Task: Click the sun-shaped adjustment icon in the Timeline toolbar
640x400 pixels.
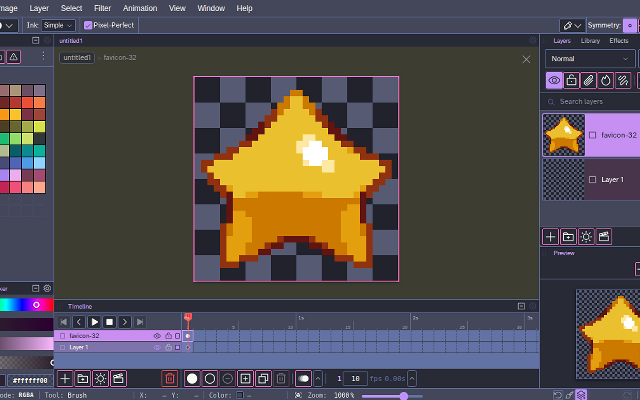Action: (100, 379)
